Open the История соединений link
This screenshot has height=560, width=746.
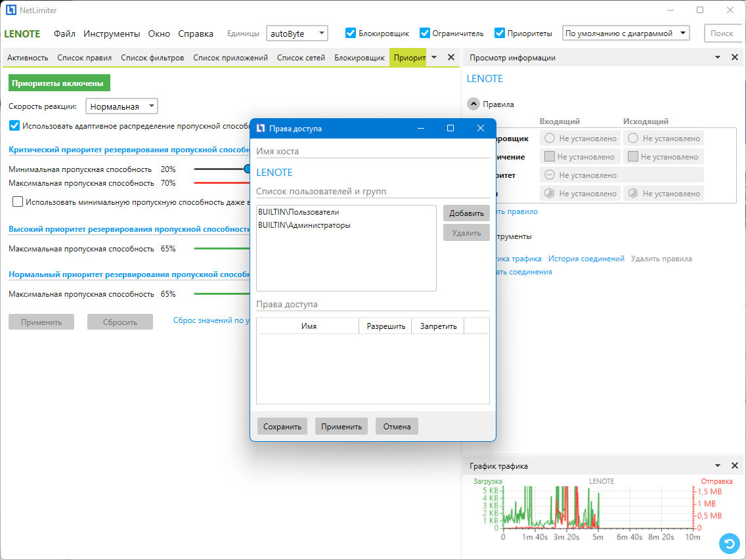(x=586, y=259)
